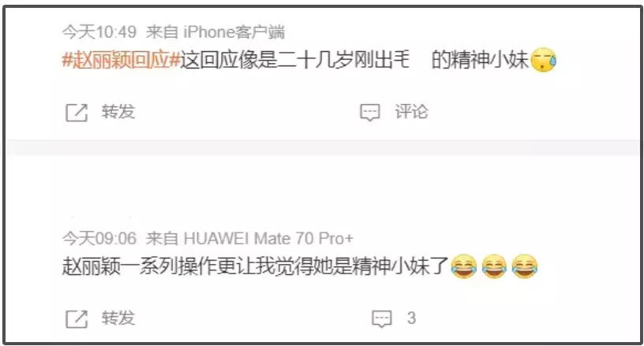The height and width of the screenshot is (346, 644).
Task: Click the middle laughing-crying emoji in second post
Action: click(x=494, y=266)
